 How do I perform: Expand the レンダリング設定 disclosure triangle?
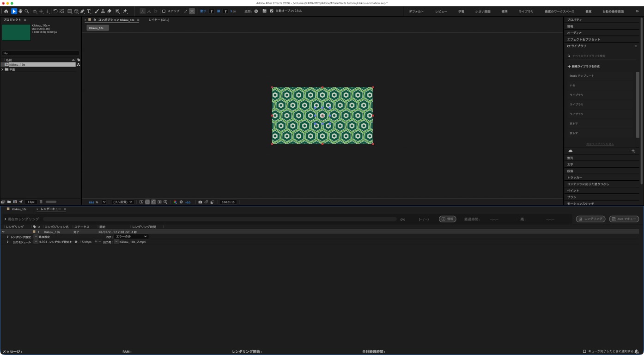click(x=7, y=237)
